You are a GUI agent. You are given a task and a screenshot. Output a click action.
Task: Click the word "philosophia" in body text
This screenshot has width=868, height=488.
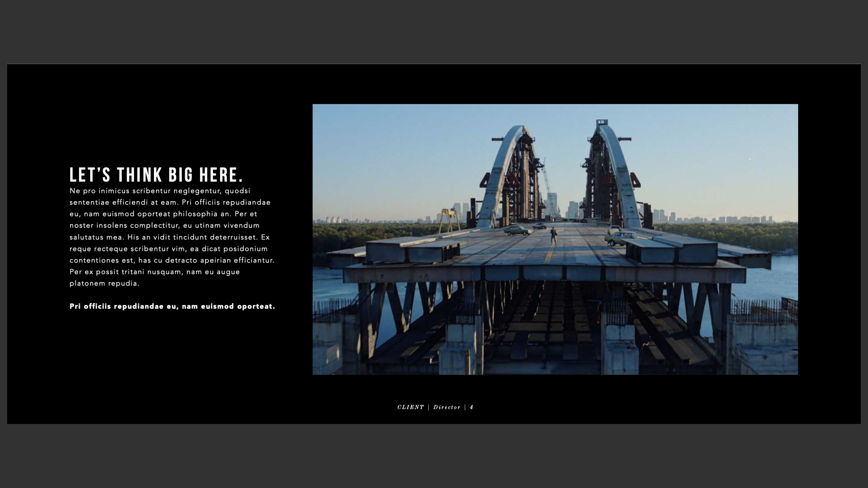pyautogui.click(x=195, y=214)
